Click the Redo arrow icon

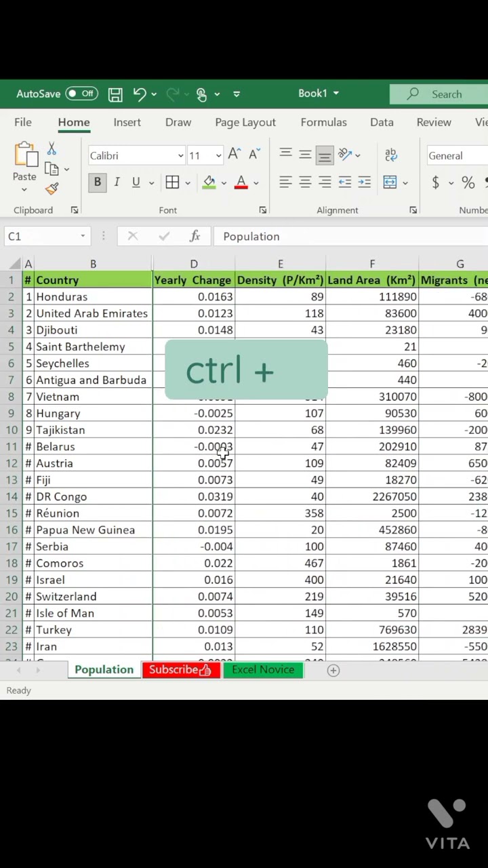tap(172, 94)
